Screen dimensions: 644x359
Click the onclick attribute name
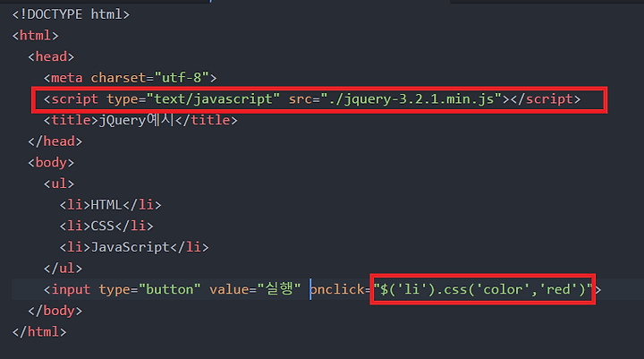[x=336, y=289]
